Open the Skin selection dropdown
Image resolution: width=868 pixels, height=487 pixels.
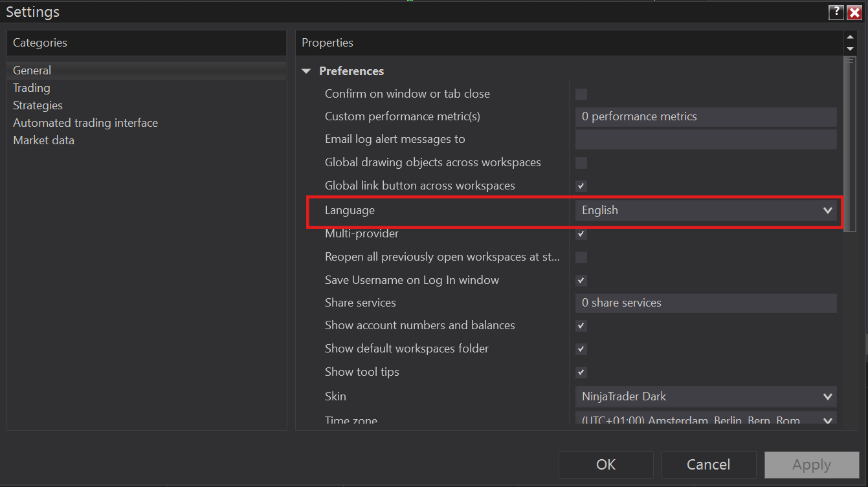(x=828, y=396)
